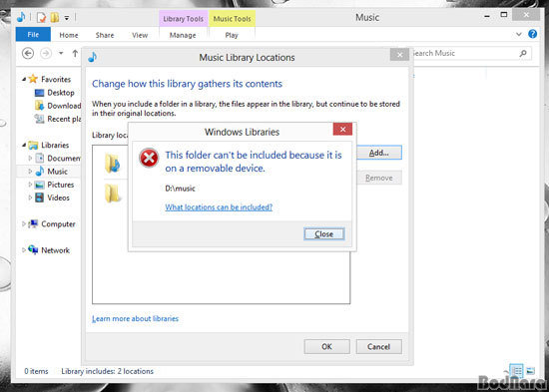Expand the Videos library node
This screenshot has height=392, width=549.
pyautogui.click(x=30, y=197)
